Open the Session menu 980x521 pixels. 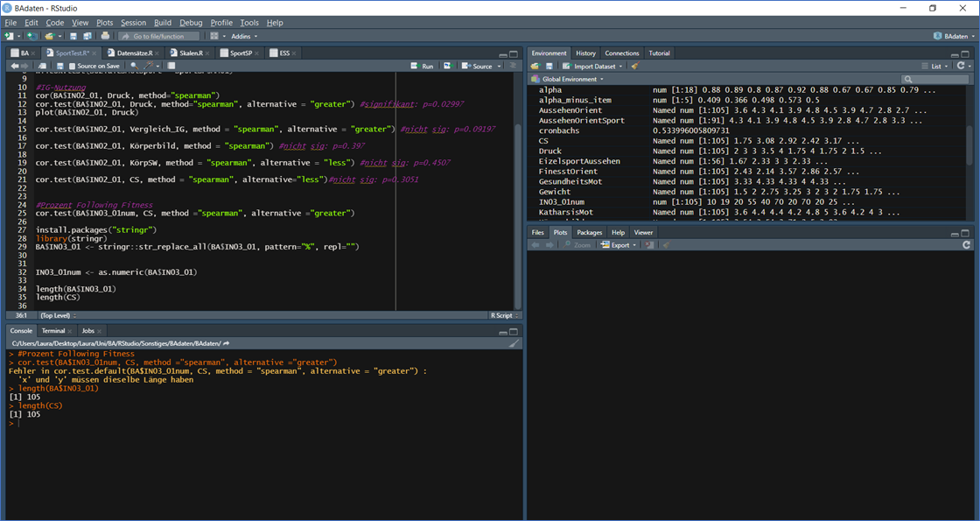133,22
